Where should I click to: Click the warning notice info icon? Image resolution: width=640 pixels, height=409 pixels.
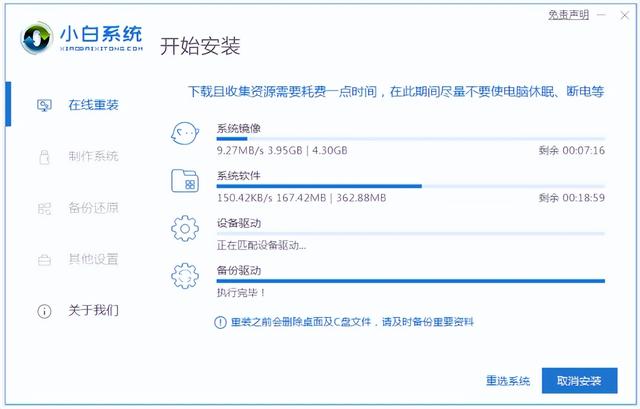tap(220, 322)
